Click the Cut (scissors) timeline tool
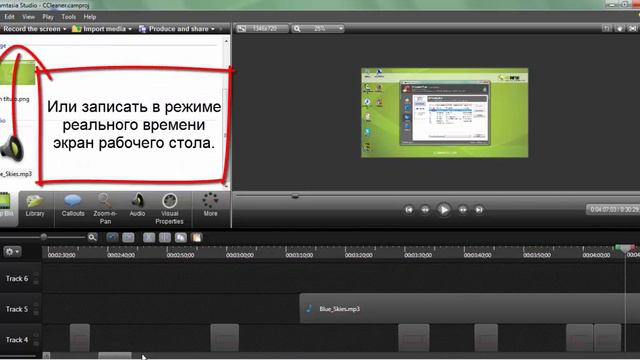Viewport: 640px width, 360px height. click(x=149, y=238)
